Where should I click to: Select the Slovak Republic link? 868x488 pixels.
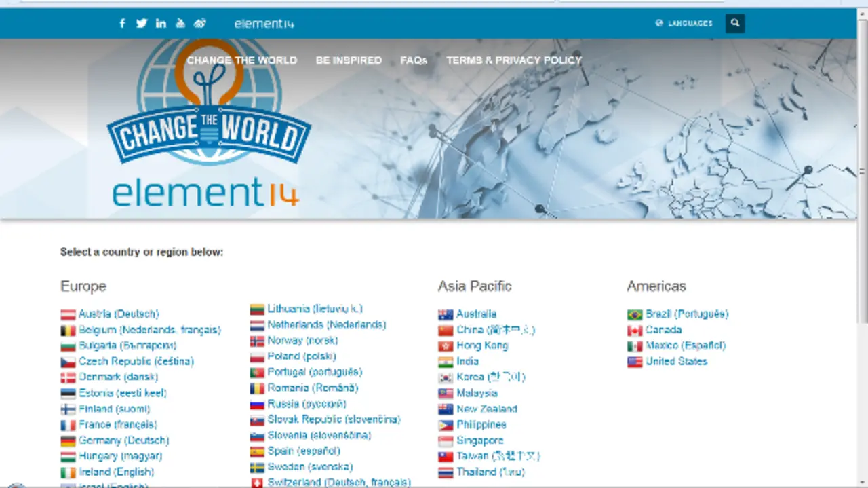[334, 419]
